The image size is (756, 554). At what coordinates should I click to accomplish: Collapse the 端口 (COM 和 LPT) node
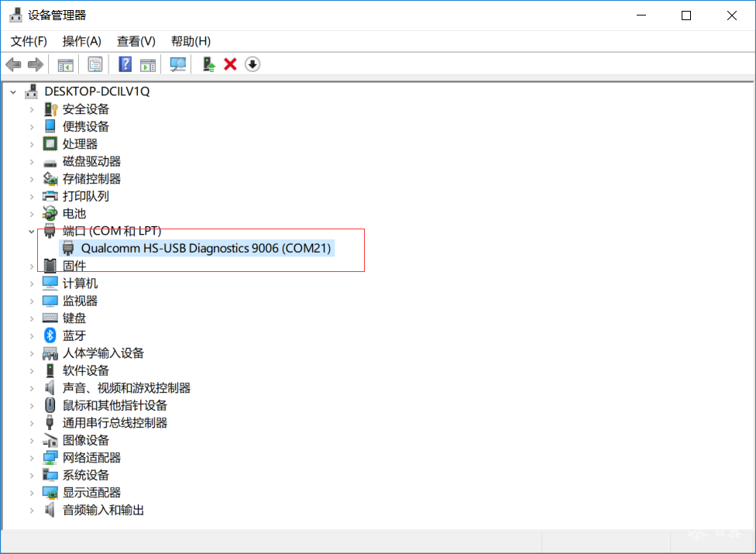pos(32,232)
